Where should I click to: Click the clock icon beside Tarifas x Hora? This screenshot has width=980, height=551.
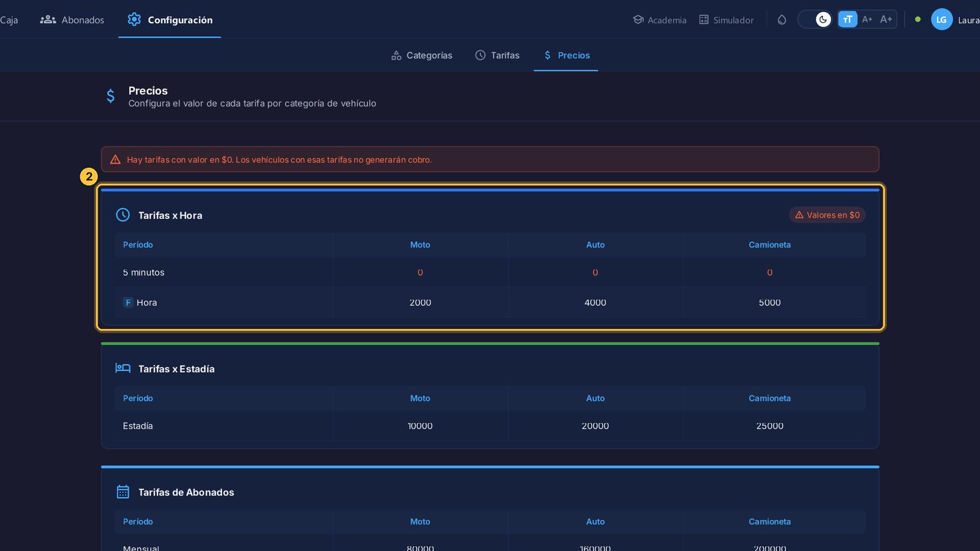click(x=123, y=215)
